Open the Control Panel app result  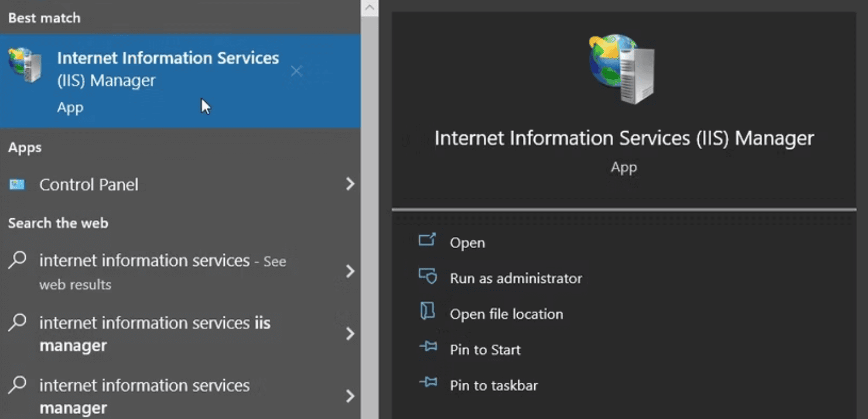88,185
